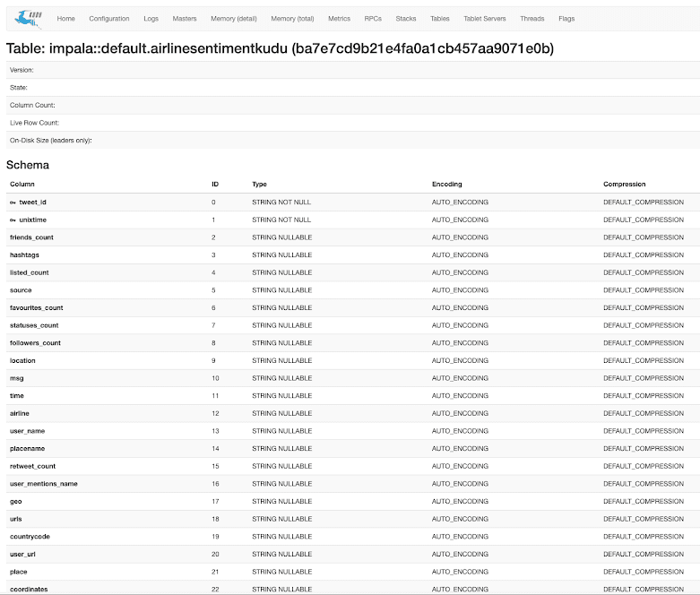Open the Tables page
Screen dimensions: 700x595
(x=440, y=19)
